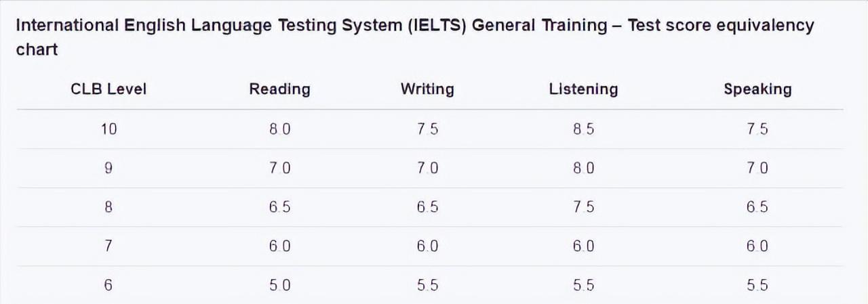Click the Writing score 7.0 for CLB 9
868x304 pixels.
click(427, 169)
